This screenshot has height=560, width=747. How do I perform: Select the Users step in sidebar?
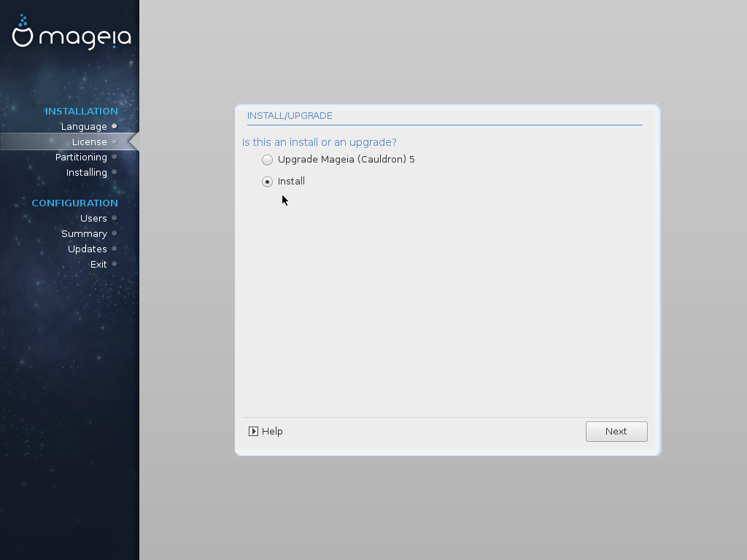pos(93,219)
